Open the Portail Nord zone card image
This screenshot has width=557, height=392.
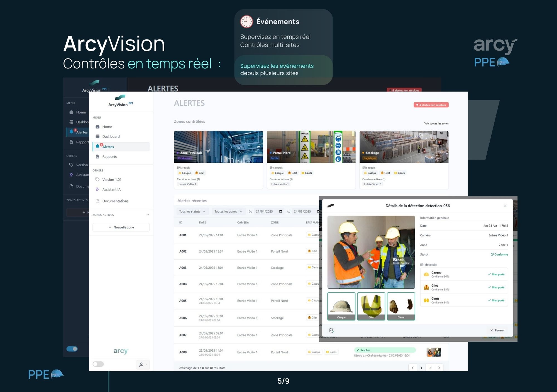(311, 147)
